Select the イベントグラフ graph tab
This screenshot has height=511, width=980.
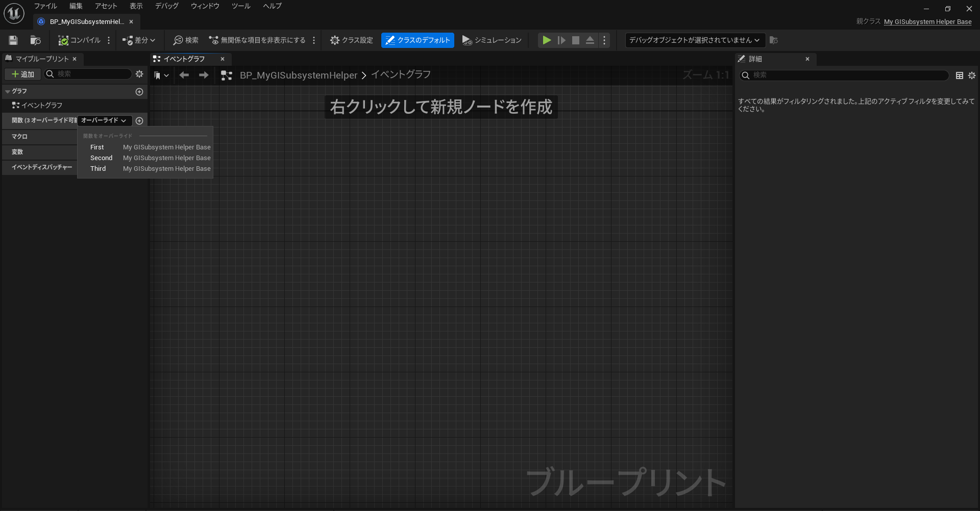pos(189,59)
